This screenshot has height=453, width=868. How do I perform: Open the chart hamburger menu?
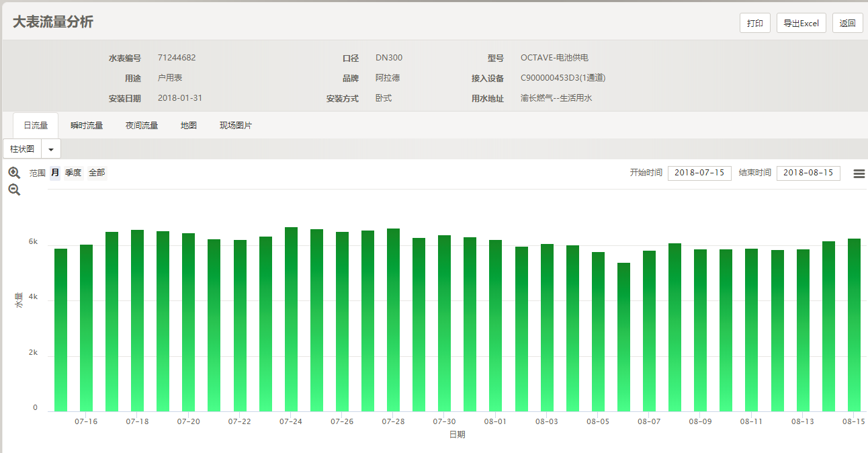coord(859,173)
